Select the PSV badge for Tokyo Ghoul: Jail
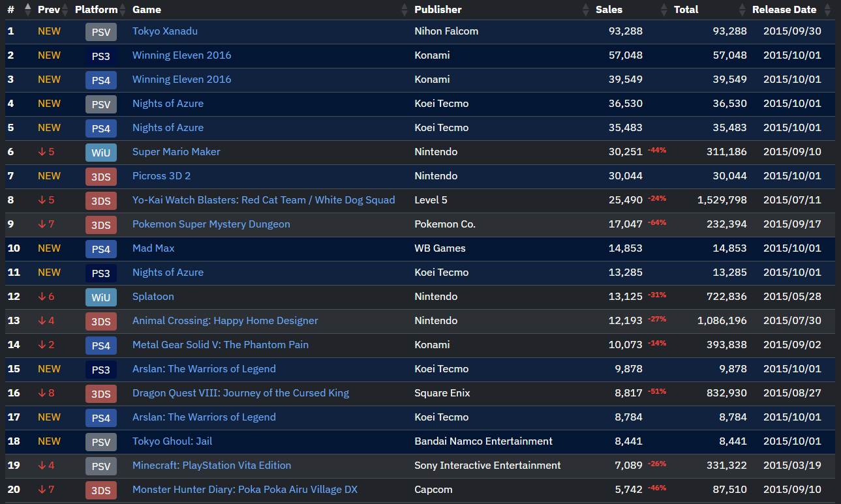The width and height of the screenshot is (841, 504). pos(101,442)
